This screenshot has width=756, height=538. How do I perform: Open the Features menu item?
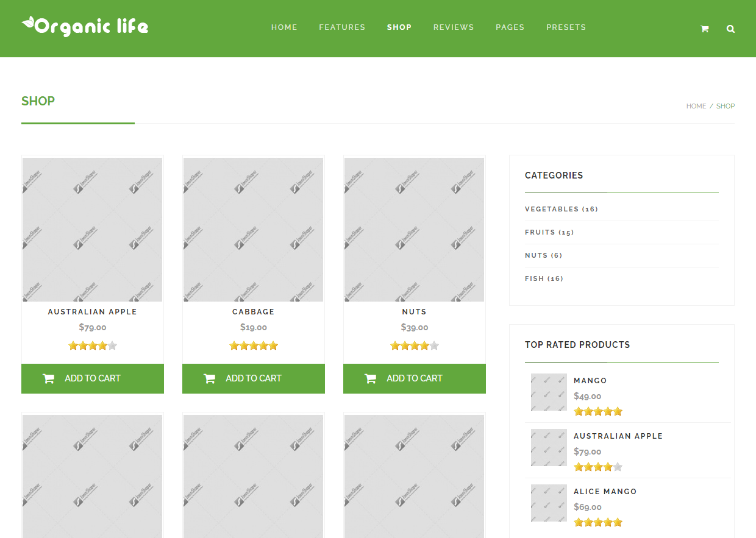point(342,27)
